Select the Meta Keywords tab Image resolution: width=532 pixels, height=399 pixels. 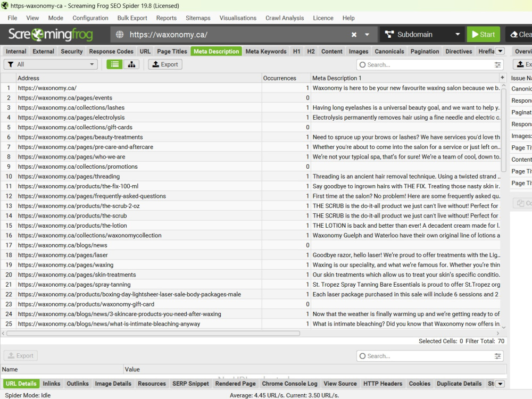coord(266,51)
